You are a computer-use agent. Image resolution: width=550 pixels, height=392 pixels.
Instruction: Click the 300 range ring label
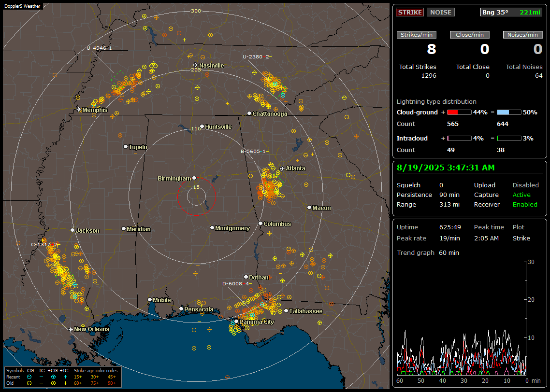(196, 11)
